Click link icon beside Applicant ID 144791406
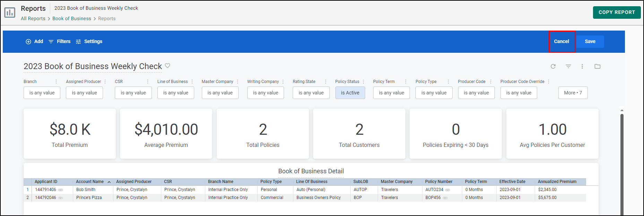 [x=61, y=190]
